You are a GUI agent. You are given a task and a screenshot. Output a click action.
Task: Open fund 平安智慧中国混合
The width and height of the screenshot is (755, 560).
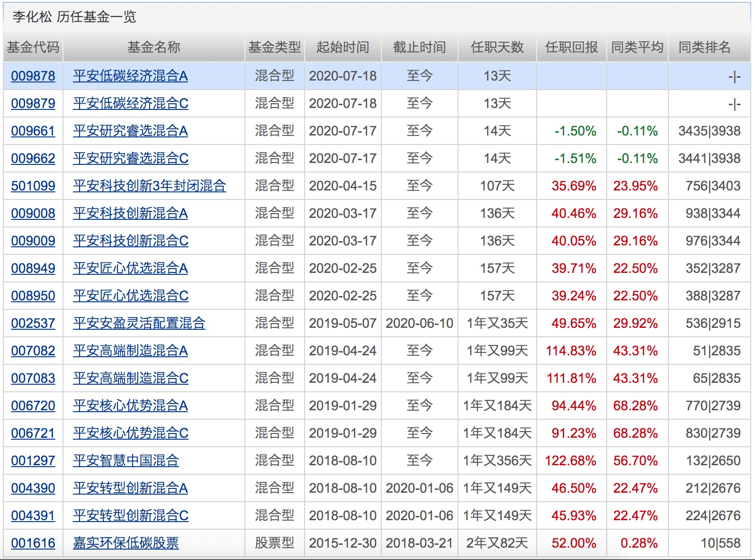coord(126,461)
